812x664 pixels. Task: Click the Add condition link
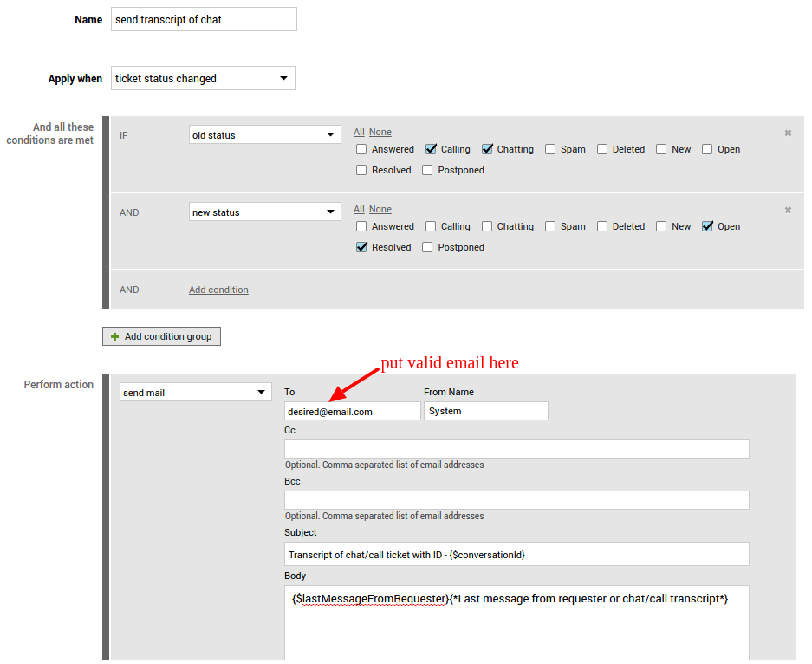[x=218, y=290]
